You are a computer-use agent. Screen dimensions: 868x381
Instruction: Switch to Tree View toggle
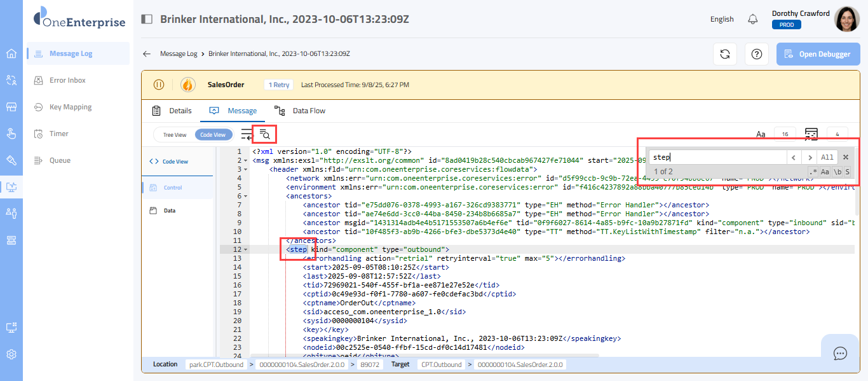coord(175,135)
